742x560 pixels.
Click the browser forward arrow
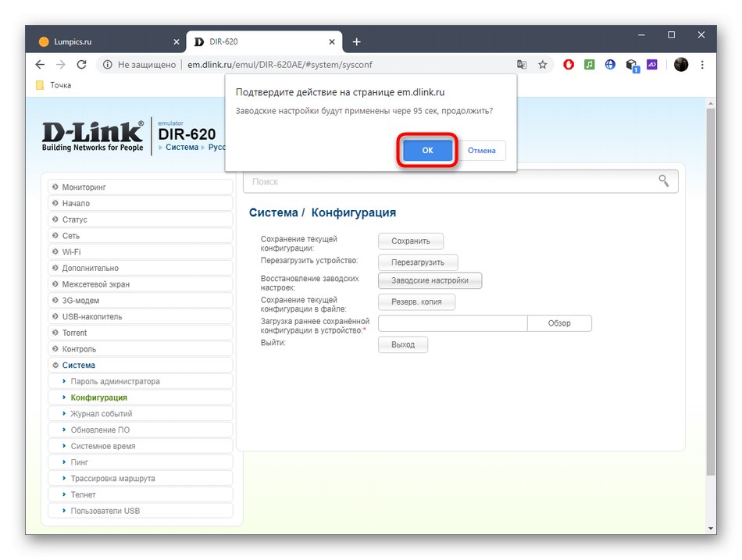click(61, 64)
